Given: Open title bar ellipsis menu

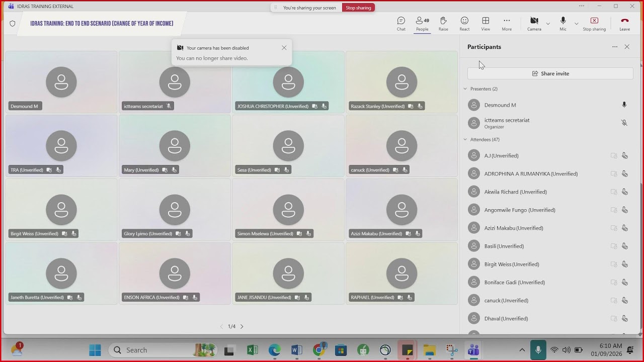Looking at the screenshot, I should tap(582, 6).
